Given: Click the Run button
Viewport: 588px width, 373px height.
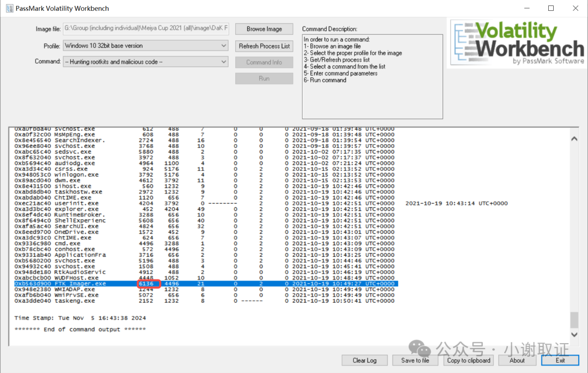Looking at the screenshot, I should pos(264,78).
